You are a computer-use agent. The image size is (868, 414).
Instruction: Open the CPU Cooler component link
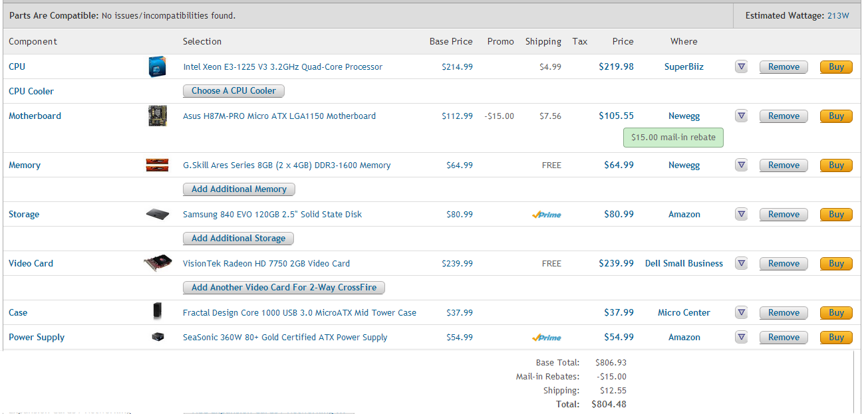tap(31, 91)
